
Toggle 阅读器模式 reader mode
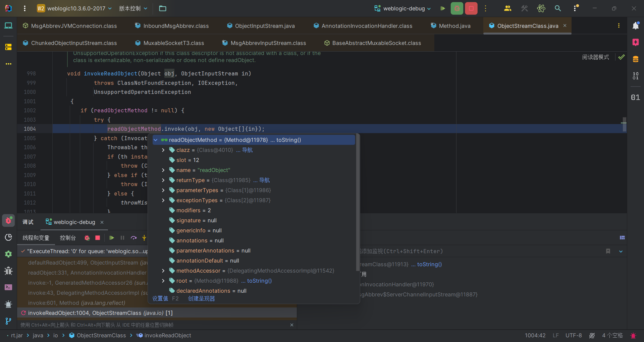point(596,57)
